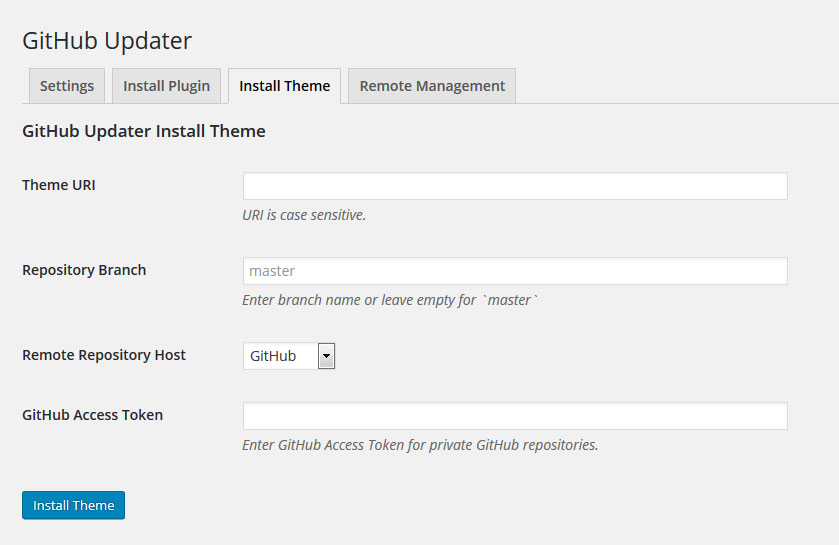Click the 'Enter GitHub Access Token for private' hint
The image size is (839, 545).
(420, 445)
